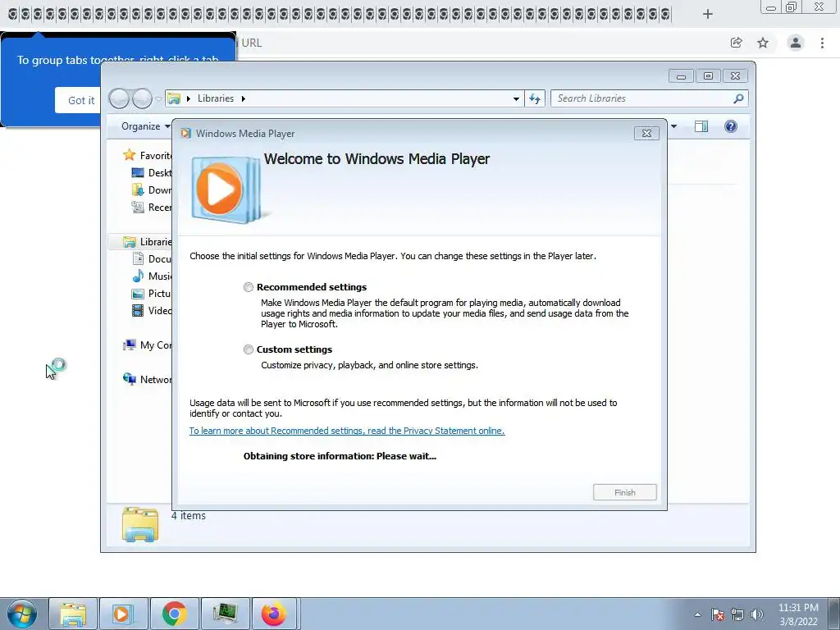840x630 pixels.
Task: Launch Firefox from the taskbar
Action: 274,614
